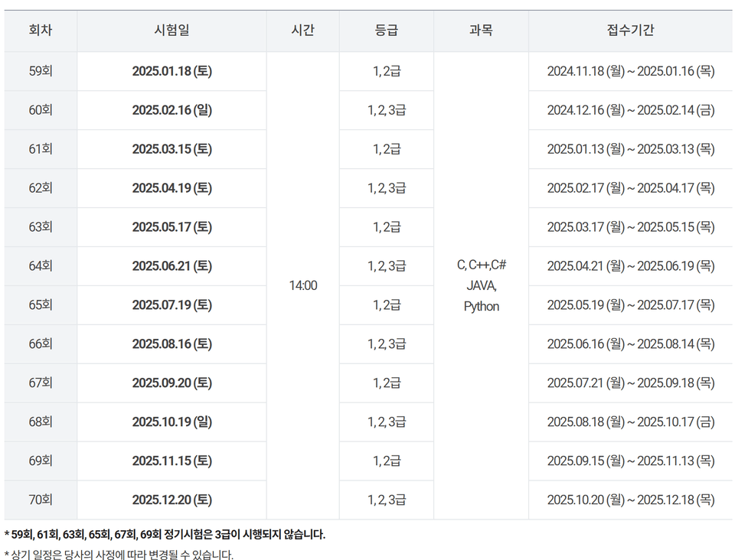Click the 회차 column header
This screenshot has width=735, height=560.
pos(41,31)
